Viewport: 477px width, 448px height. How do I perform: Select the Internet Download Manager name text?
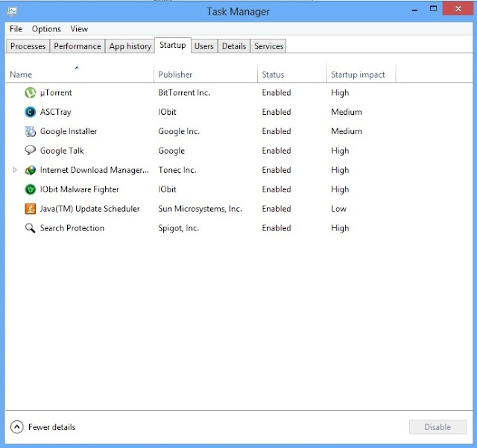(95, 170)
